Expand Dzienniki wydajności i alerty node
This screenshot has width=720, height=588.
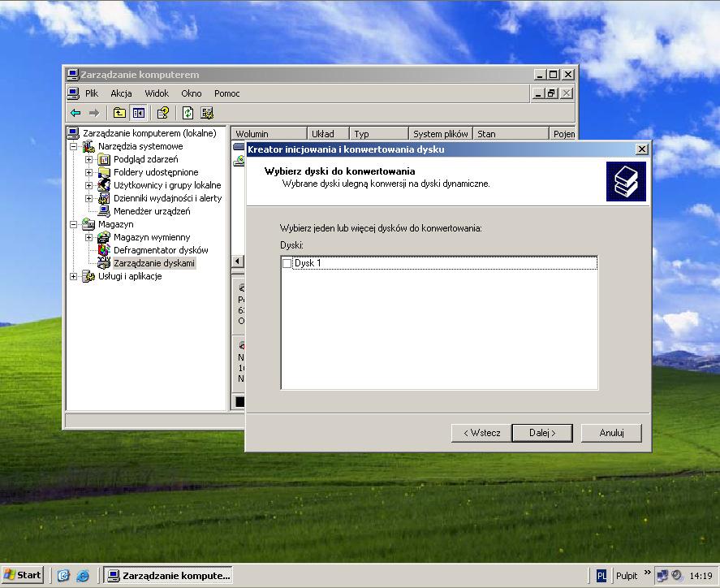coord(89,198)
